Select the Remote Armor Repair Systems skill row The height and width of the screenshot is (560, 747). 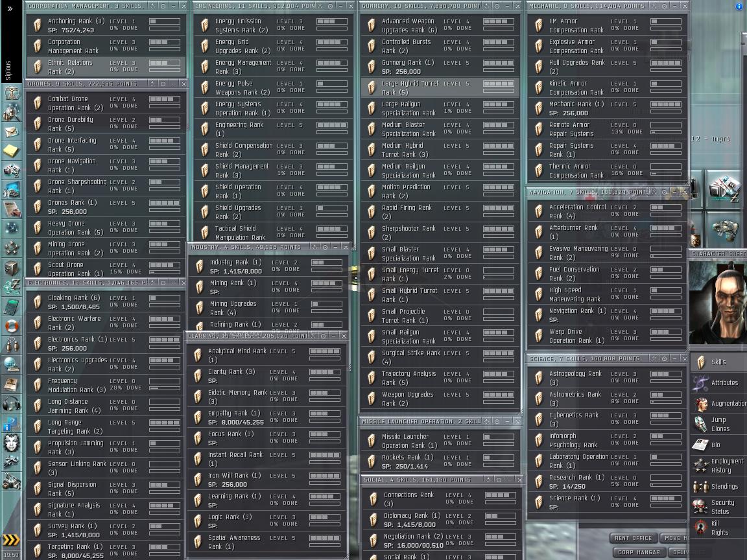click(x=607, y=130)
